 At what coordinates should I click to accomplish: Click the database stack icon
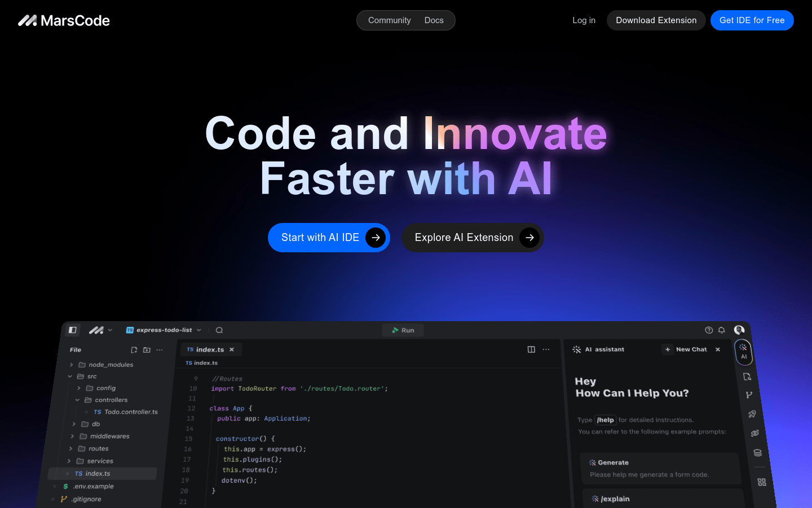coord(757,453)
